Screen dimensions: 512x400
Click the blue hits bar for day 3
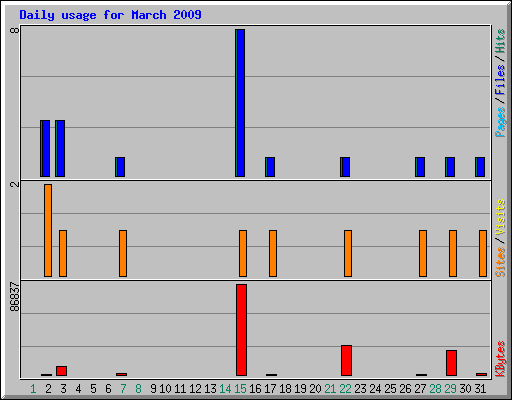(x=60, y=149)
